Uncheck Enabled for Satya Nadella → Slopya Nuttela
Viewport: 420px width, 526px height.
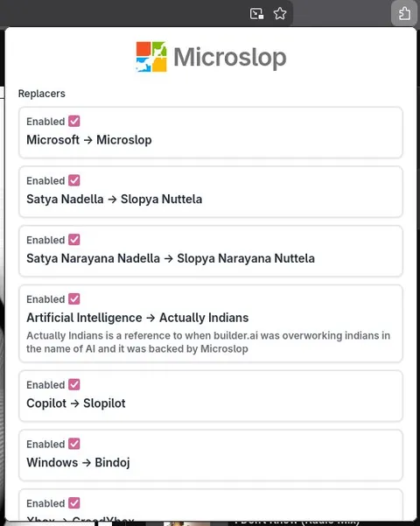(x=74, y=180)
